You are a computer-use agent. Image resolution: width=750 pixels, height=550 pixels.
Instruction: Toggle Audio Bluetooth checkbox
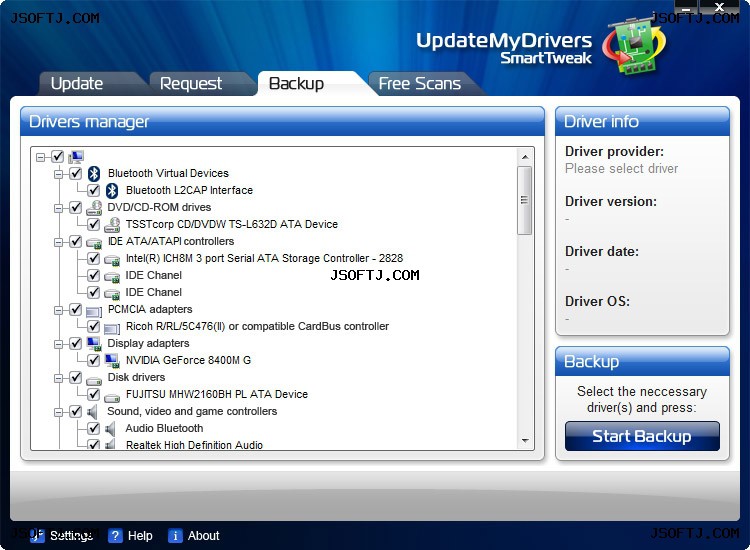coord(94,428)
